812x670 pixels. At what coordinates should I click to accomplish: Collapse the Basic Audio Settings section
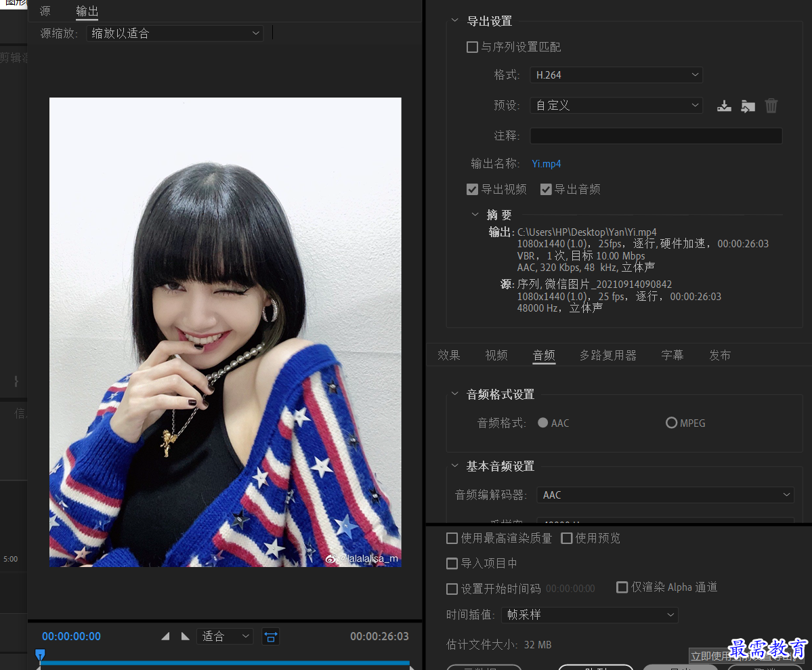click(x=454, y=466)
